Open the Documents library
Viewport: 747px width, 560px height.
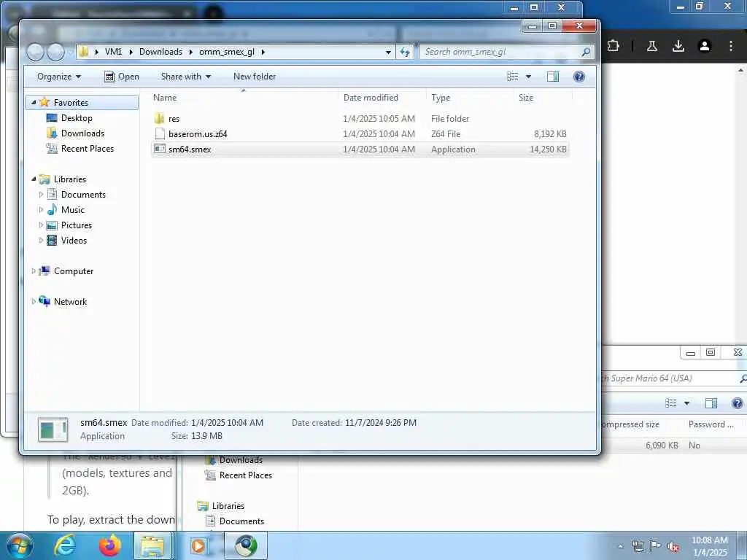click(x=83, y=194)
